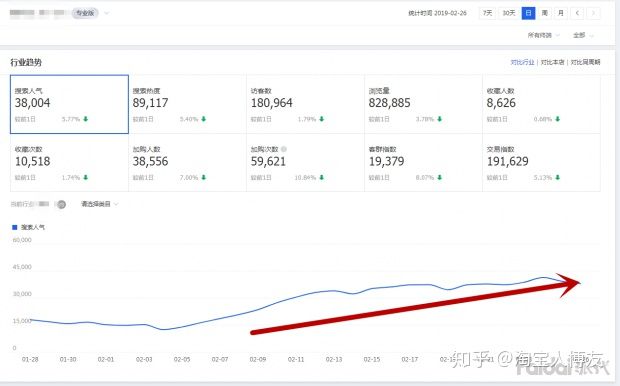Select the 交易指数 191,629 metric card
This screenshot has height=386, width=620.
click(541, 163)
